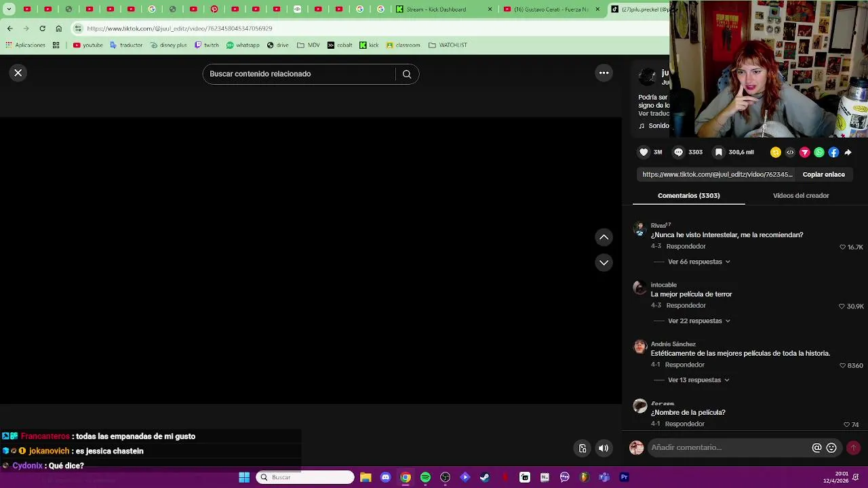Viewport: 868px width, 488px height.
Task: Expand 66 replies under Rivas comment
Action: (x=698, y=262)
